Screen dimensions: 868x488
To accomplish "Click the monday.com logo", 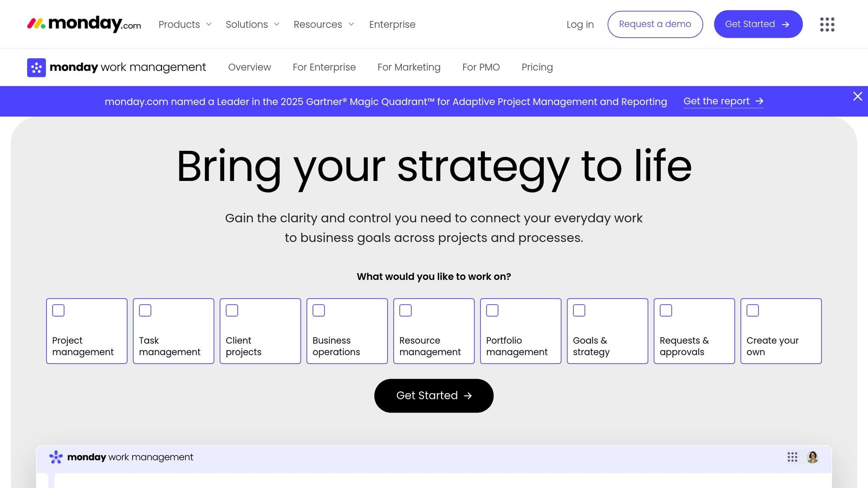I will click(x=84, y=24).
